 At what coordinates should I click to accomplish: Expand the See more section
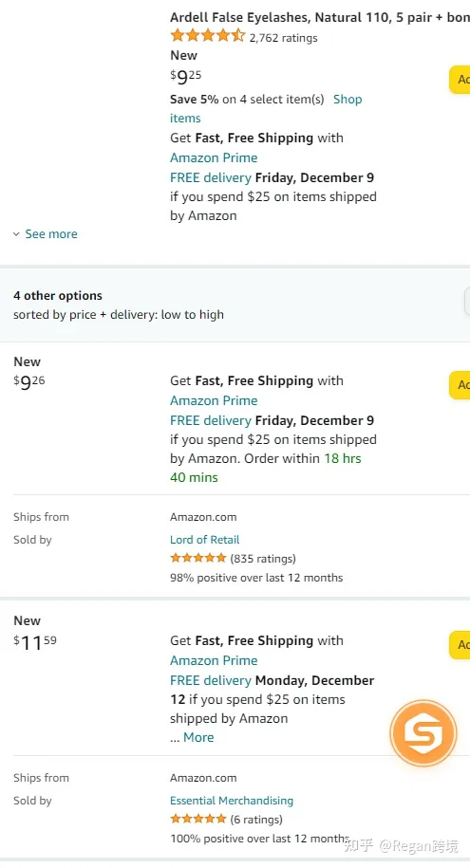tap(46, 234)
